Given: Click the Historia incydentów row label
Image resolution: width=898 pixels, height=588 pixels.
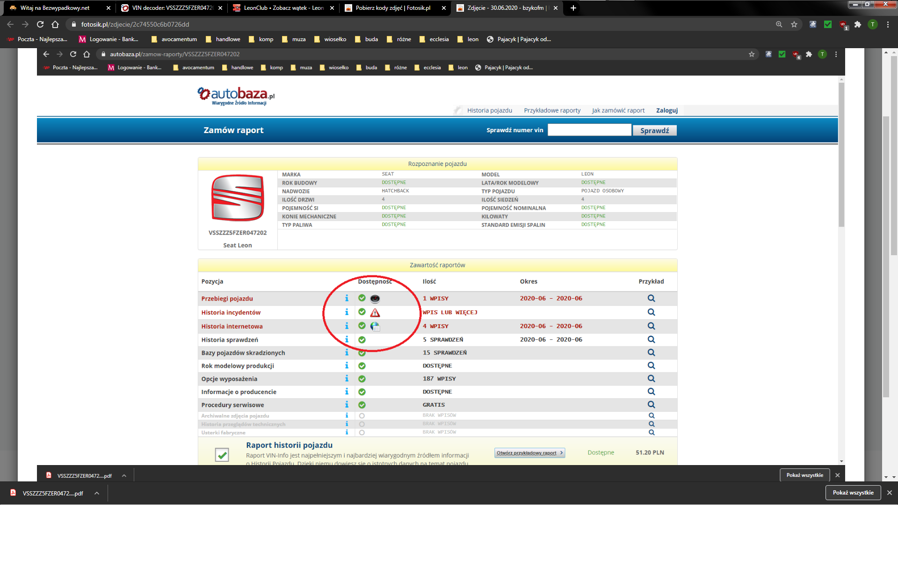Looking at the screenshot, I should tap(231, 312).
